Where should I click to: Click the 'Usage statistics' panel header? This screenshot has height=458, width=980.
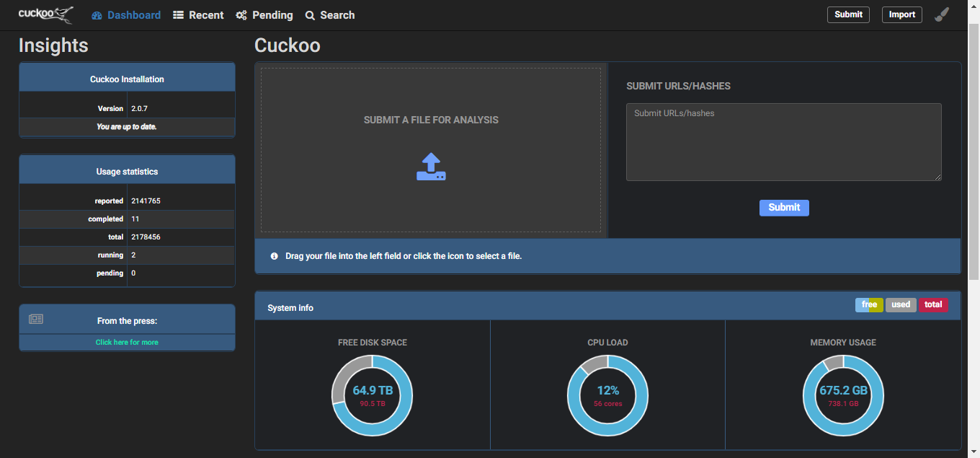point(127,169)
